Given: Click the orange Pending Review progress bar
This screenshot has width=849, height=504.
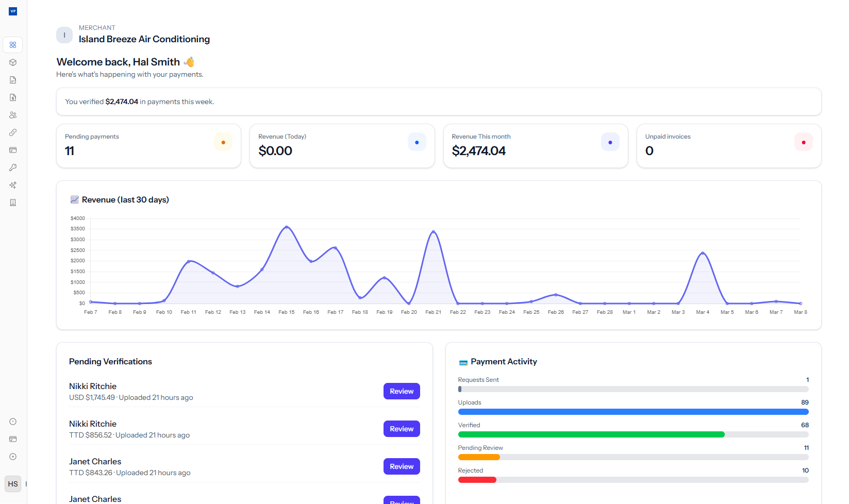Looking at the screenshot, I should 479,457.
